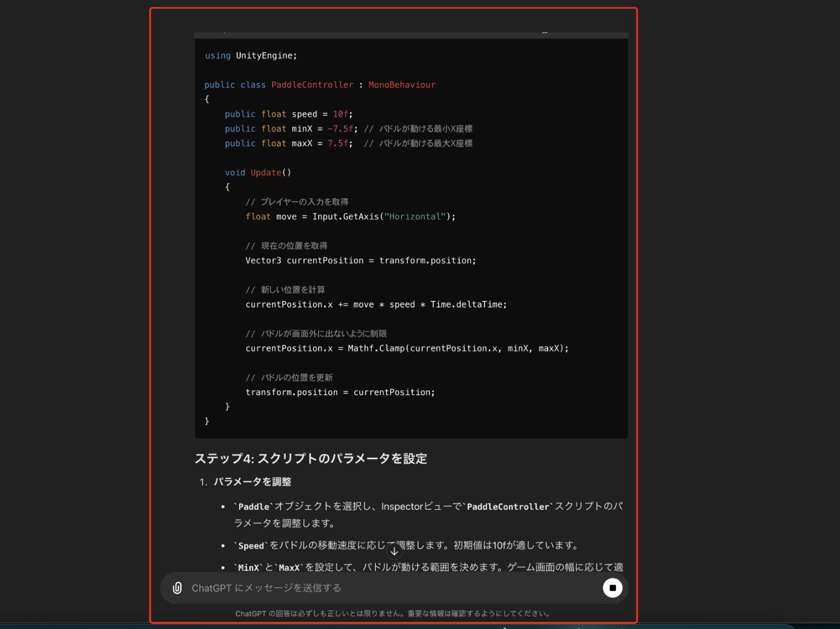Click the list item '1. パラメータを調整'
840x629 pixels.
[x=245, y=482]
